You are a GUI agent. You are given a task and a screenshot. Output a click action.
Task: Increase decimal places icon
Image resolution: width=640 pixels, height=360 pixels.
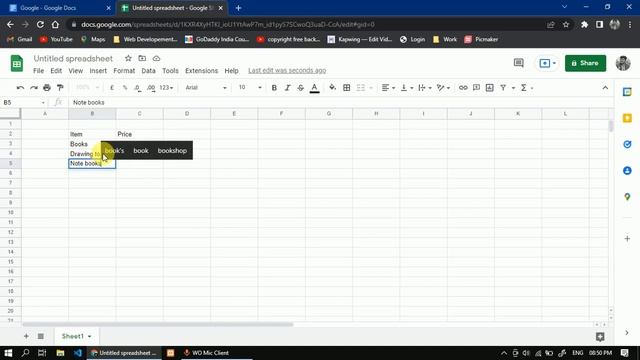pyautogui.click(x=151, y=88)
